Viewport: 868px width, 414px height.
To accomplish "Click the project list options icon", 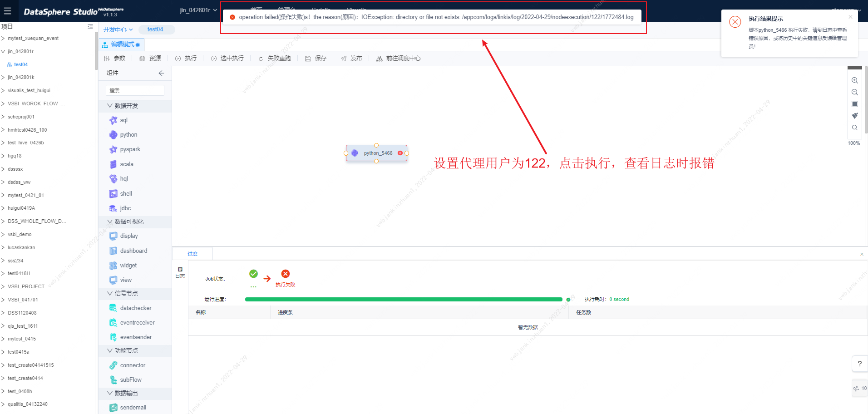I will (x=90, y=27).
